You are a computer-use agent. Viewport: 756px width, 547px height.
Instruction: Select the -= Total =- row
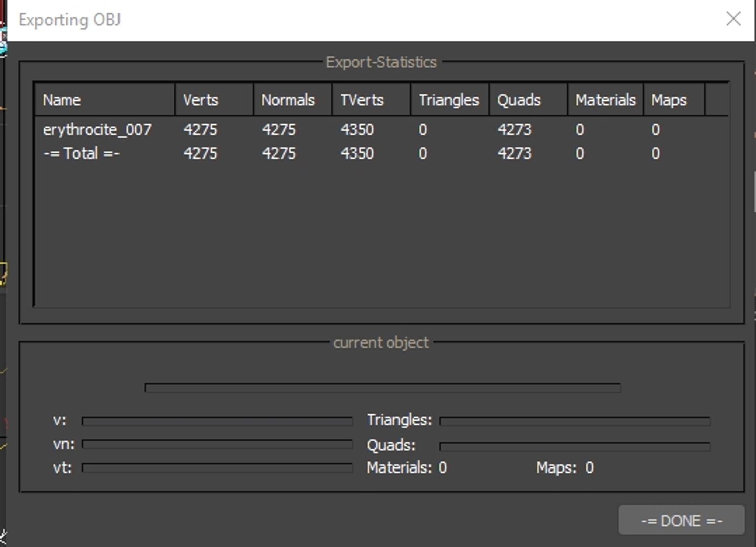tap(82, 153)
